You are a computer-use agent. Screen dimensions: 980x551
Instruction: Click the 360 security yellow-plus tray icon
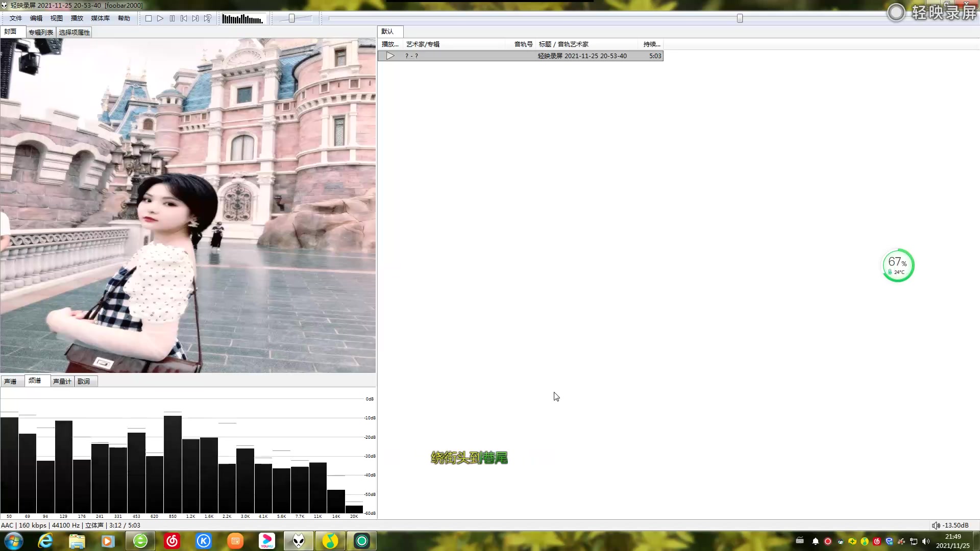[x=852, y=541]
